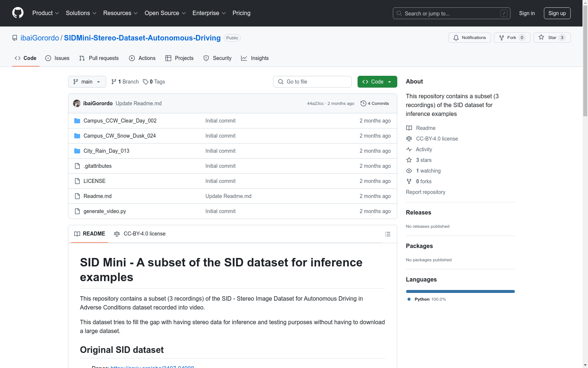Expand the Enterprise menu

(x=209, y=13)
